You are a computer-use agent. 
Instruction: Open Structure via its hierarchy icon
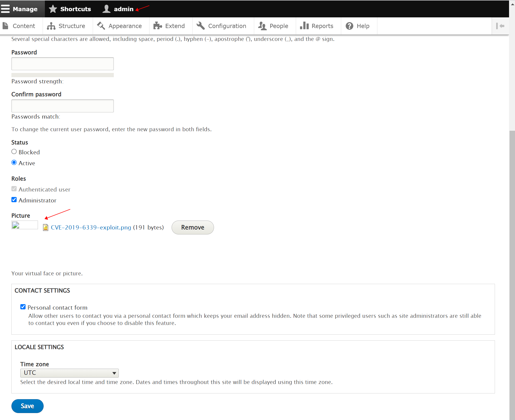point(51,26)
